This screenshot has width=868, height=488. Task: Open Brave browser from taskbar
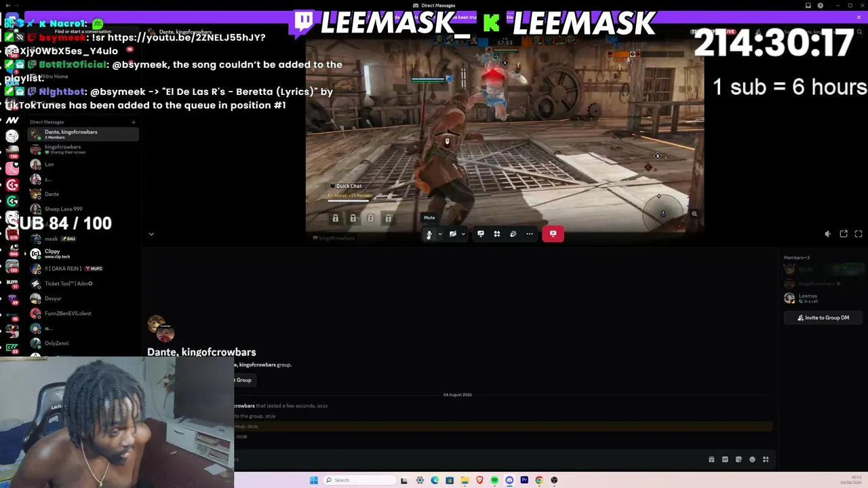479,481
